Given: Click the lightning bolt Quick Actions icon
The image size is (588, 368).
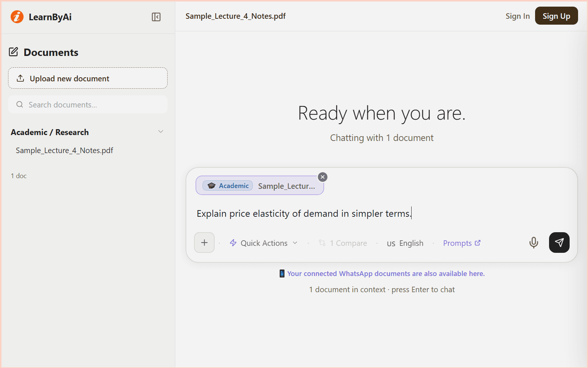Looking at the screenshot, I should click(233, 243).
